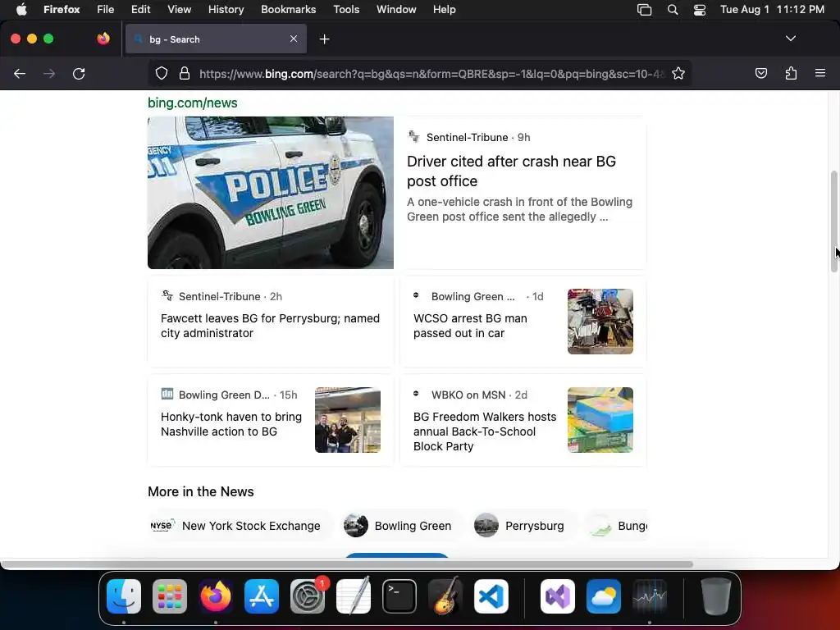Viewport: 840px width, 630px height.
Task: Reload the current Bing page
Action: click(79, 73)
